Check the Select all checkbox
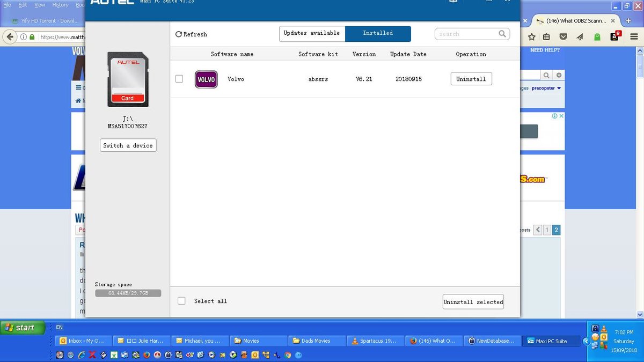The height and width of the screenshot is (362, 644). pos(181,301)
